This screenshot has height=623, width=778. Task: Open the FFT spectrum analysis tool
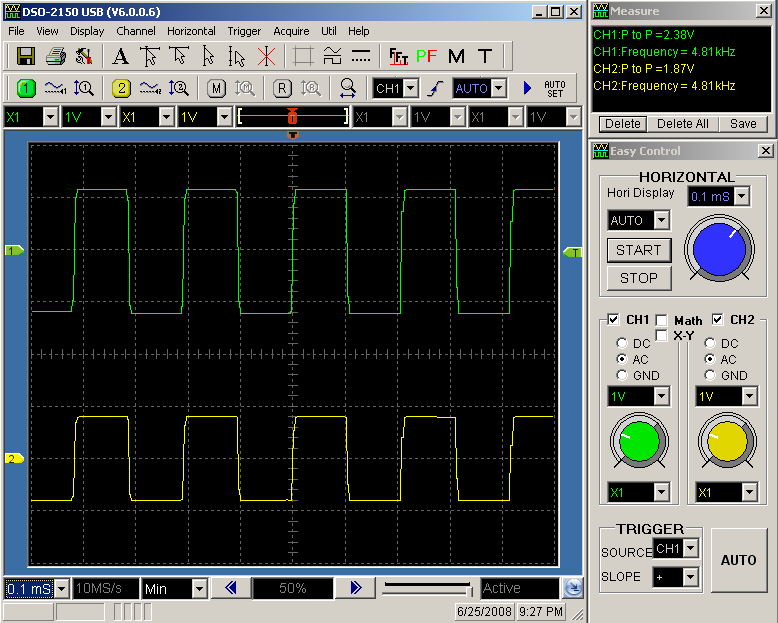(398, 56)
